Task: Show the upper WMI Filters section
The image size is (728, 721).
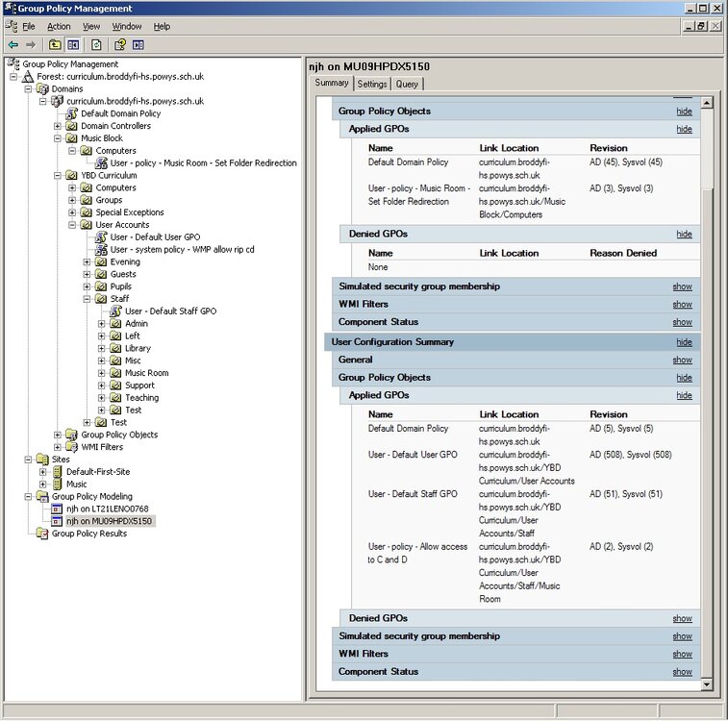Action: tap(682, 305)
